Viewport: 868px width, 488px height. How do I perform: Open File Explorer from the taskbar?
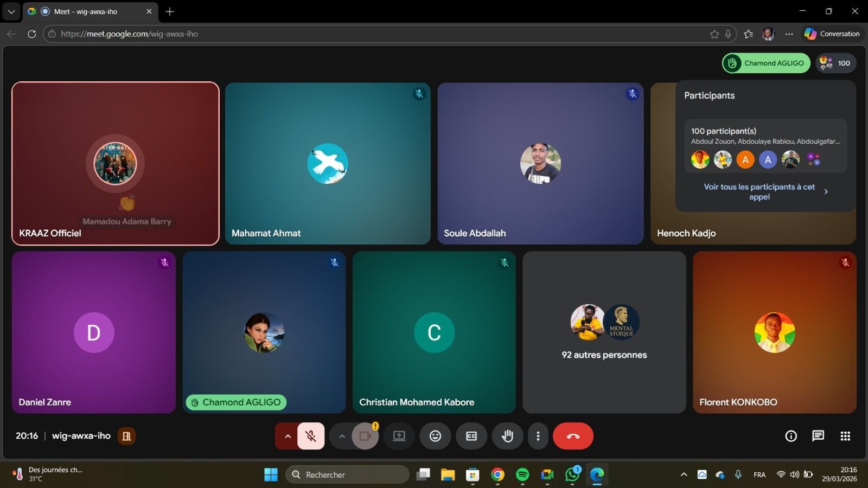[x=448, y=474]
